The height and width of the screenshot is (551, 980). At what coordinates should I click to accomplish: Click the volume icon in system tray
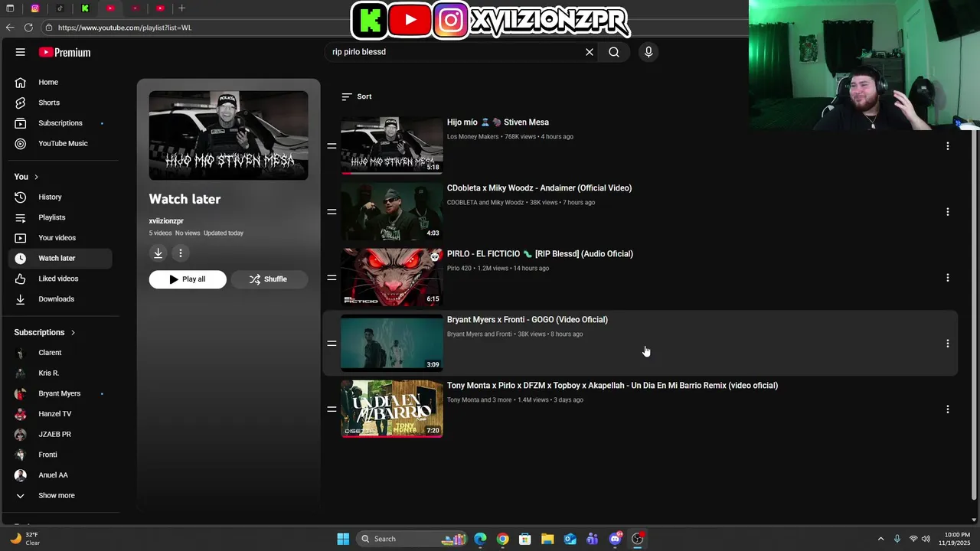tap(926, 539)
